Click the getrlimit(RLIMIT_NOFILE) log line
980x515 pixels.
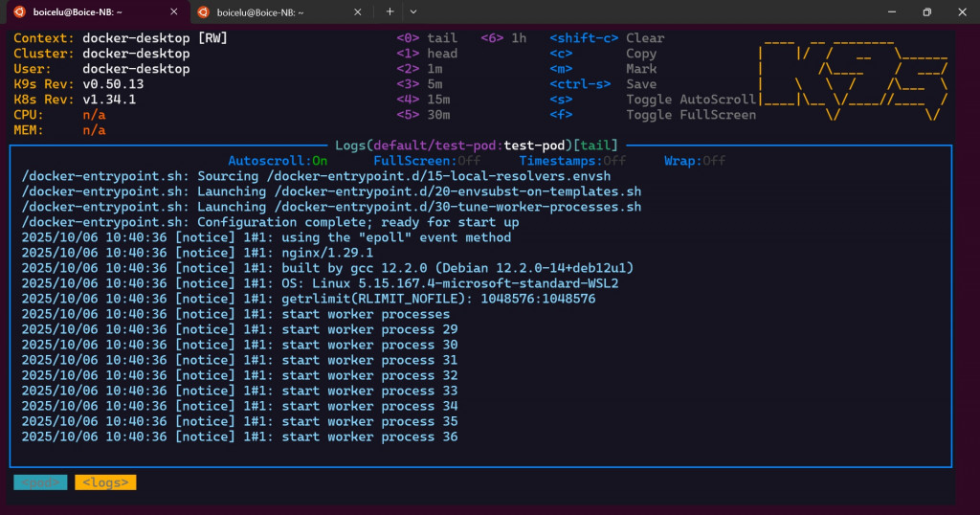(309, 299)
